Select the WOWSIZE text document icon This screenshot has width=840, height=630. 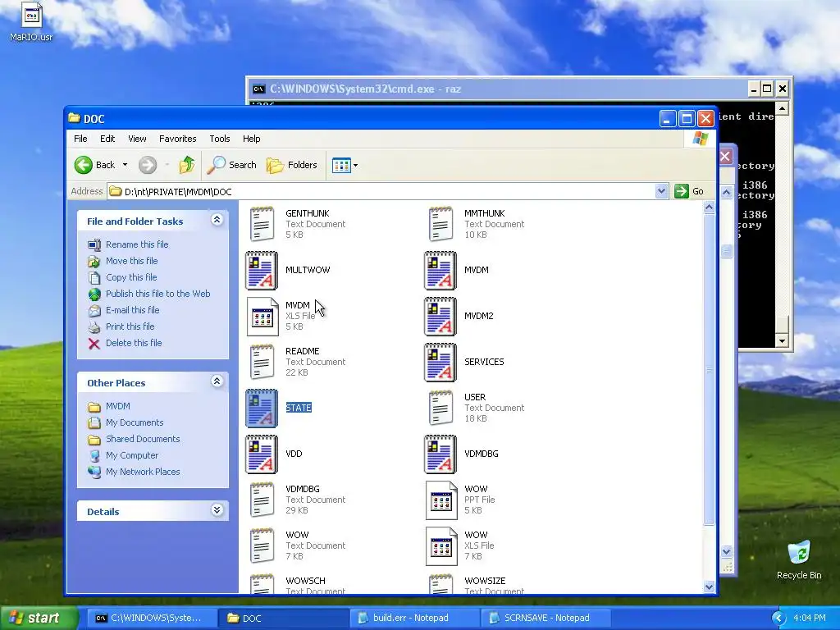click(441, 584)
